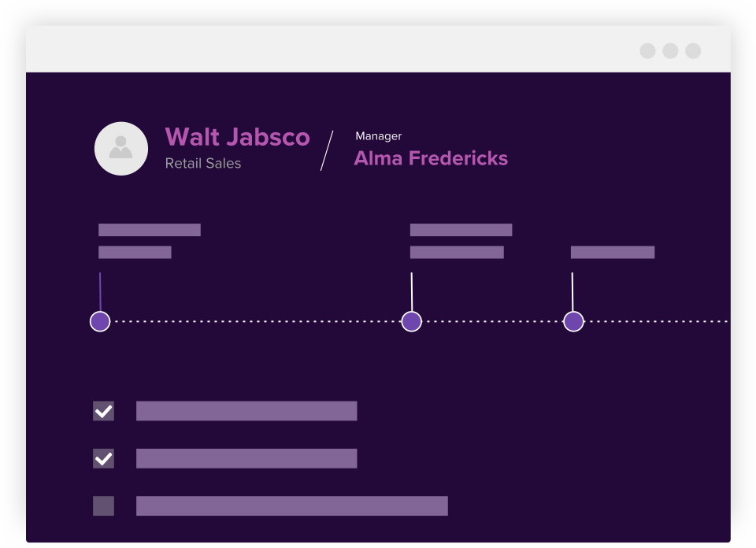Image resolution: width=756 pixels, height=548 pixels.
Task: Click the single-line label above third marker
Action: (x=613, y=252)
